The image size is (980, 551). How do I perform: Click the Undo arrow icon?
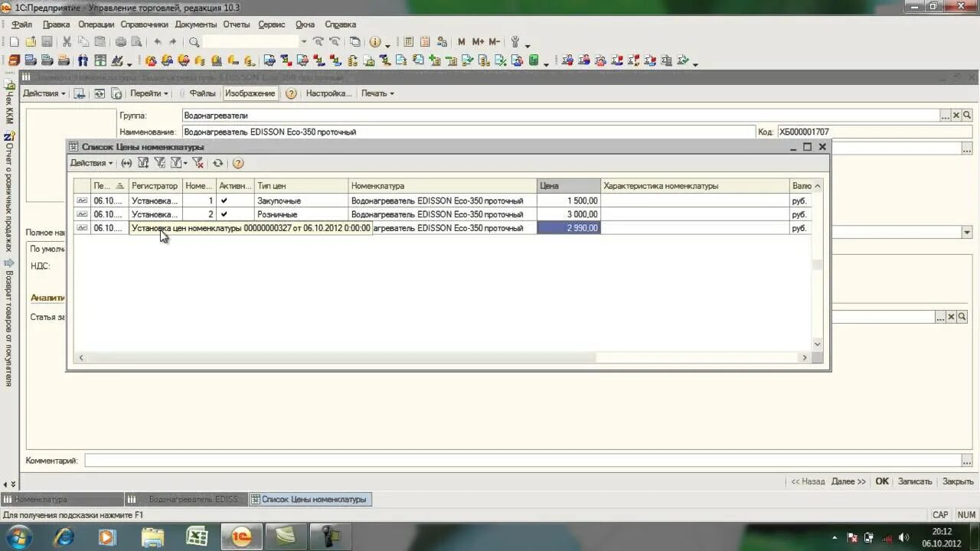tap(157, 42)
